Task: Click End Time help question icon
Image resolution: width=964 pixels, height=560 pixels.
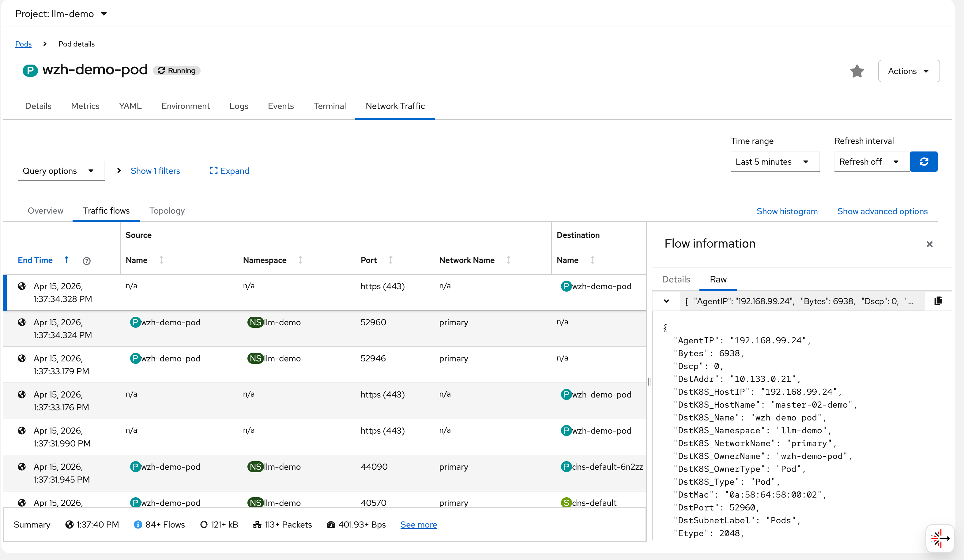Action: (86, 261)
